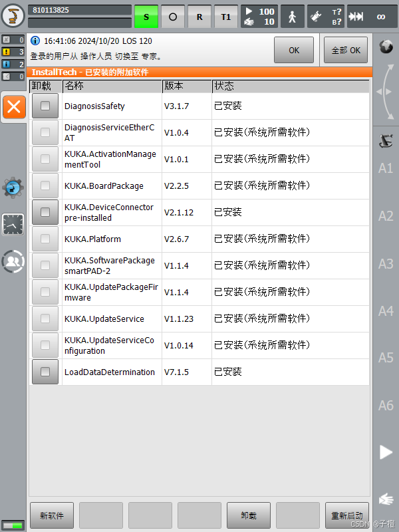Viewport: 399px width, 532px height.
Task: Click the 状态 column header
Action: click(x=291, y=86)
